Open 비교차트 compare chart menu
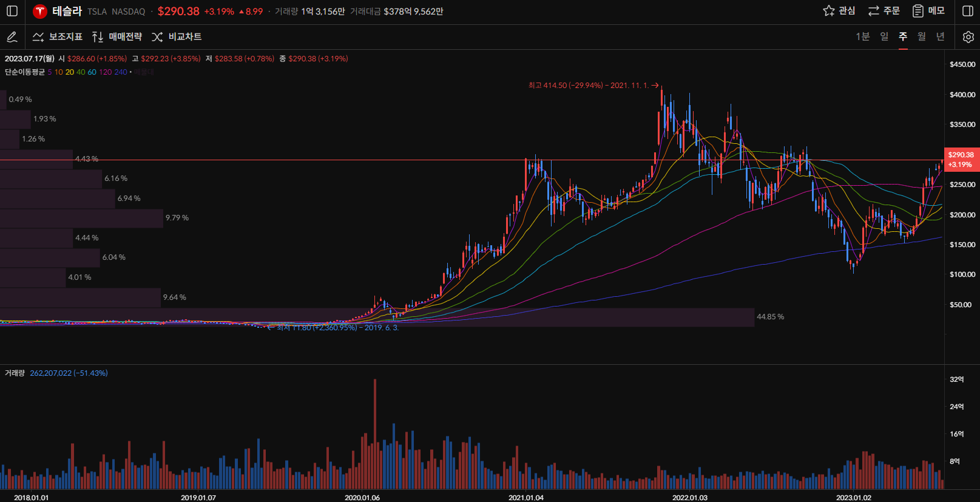Image resolution: width=980 pixels, height=502 pixels. (x=176, y=37)
